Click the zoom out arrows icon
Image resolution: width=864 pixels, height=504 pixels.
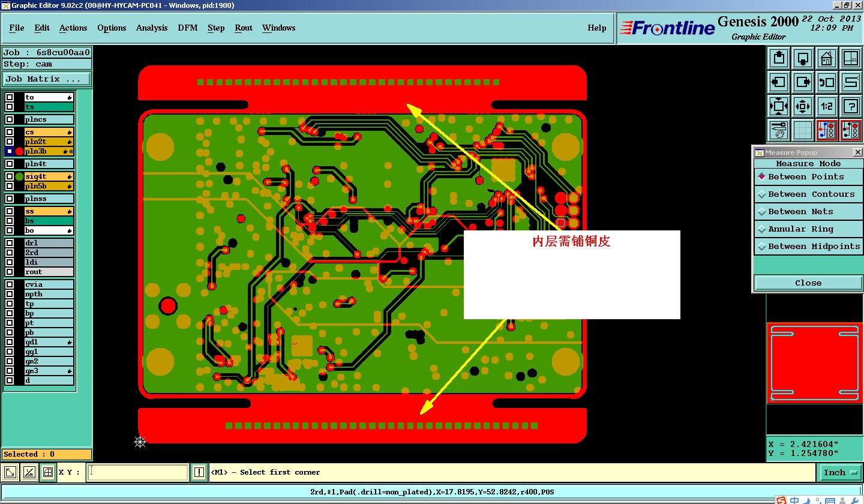point(803,106)
